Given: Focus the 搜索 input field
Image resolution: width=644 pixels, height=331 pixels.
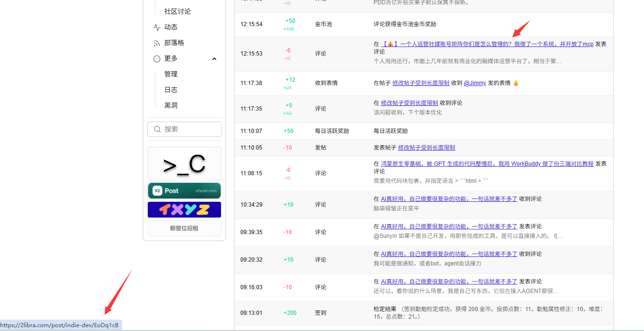Looking at the screenshot, I should point(184,129).
